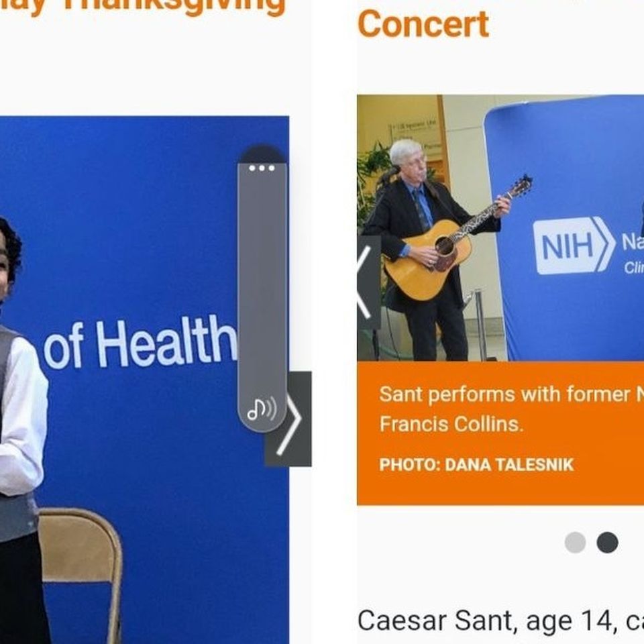Advance left slideshow with right chevron arrow

click(288, 419)
